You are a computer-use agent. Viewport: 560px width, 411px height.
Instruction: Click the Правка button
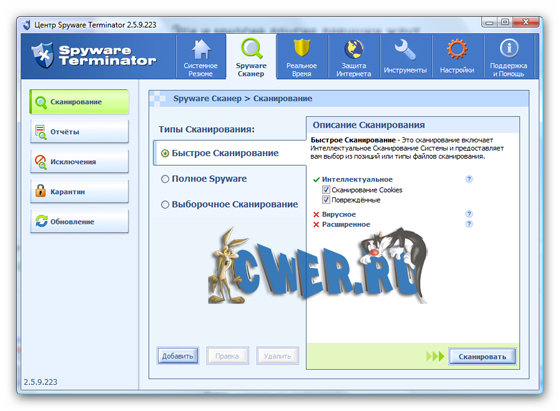pos(227,356)
